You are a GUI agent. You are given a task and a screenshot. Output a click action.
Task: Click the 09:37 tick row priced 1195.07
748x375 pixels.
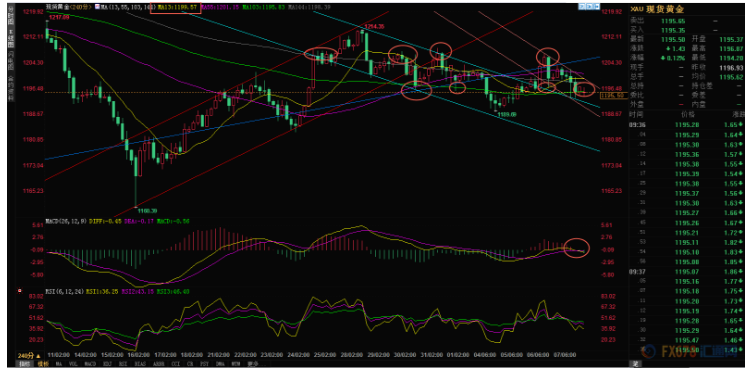(687, 272)
